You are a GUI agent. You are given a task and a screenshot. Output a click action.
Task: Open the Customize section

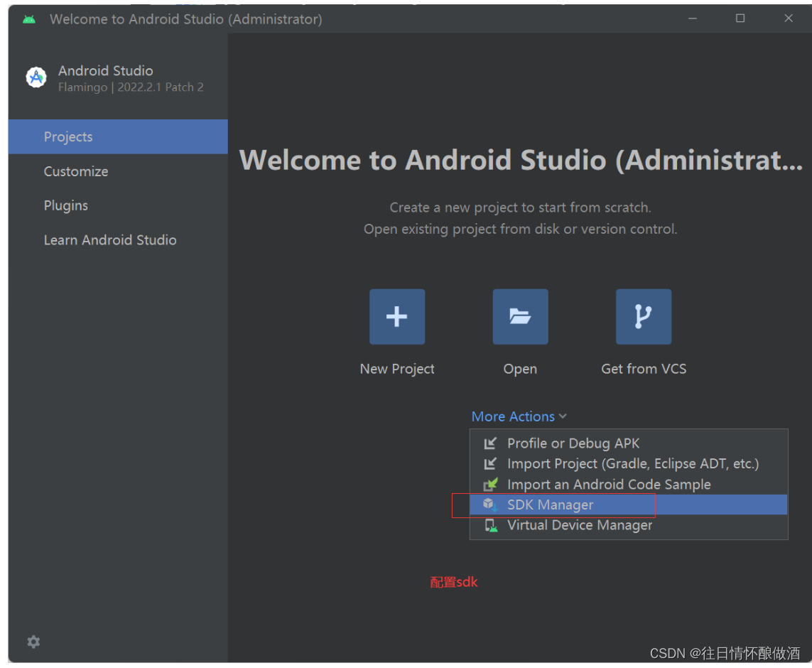point(118,171)
